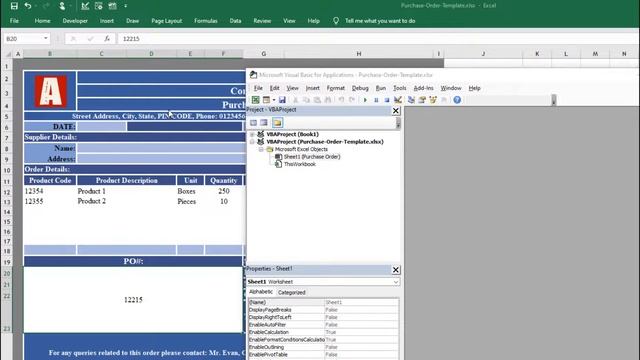640x360 pixels.
Task: Click the Paste icon in VBA toolbar
Action: pyautogui.click(x=317, y=100)
